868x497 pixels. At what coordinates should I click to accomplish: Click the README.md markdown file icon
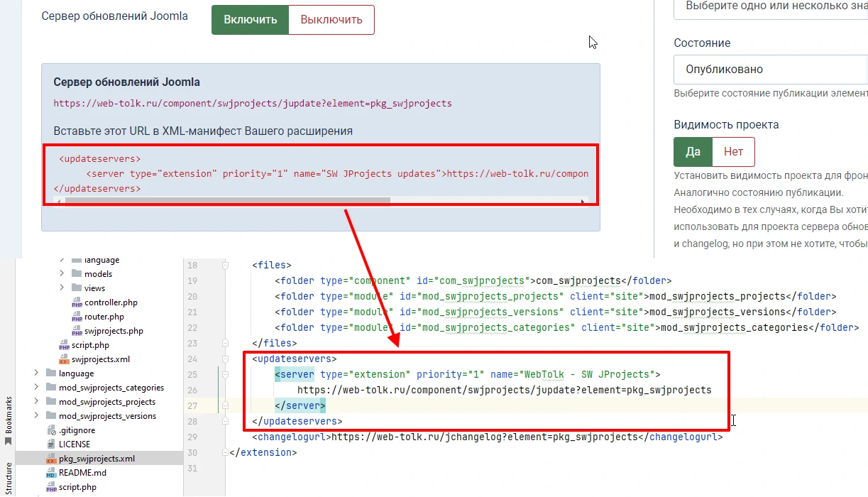(52, 473)
